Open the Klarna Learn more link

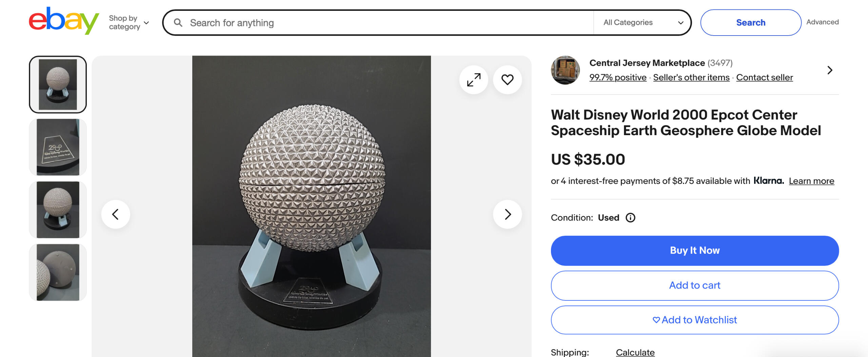tap(811, 181)
